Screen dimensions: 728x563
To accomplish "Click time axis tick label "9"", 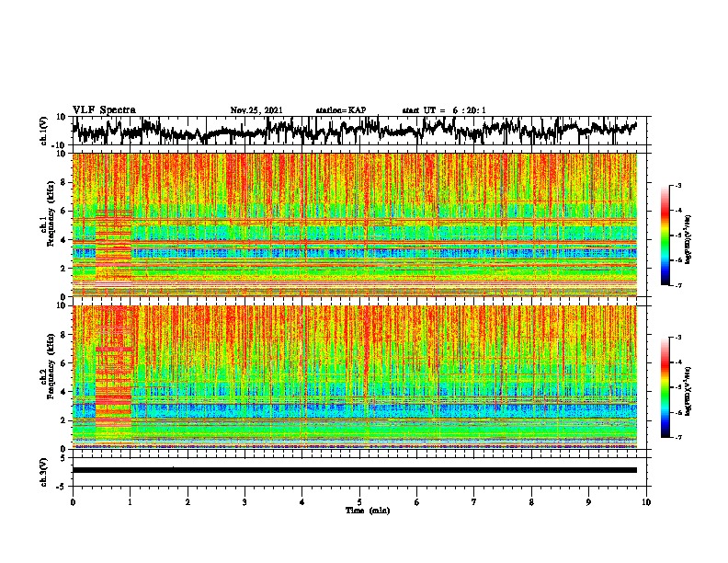I will pyautogui.click(x=588, y=502).
